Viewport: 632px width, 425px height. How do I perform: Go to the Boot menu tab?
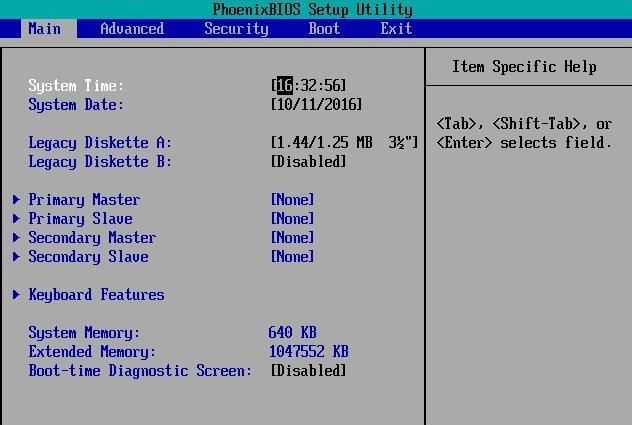tap(324, 29)
